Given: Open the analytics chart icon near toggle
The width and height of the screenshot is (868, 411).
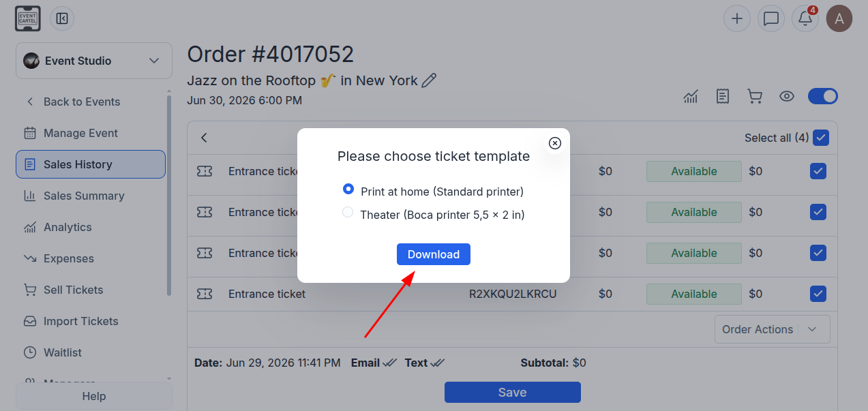Looking at the screenshot, I should tap(691, 97).
